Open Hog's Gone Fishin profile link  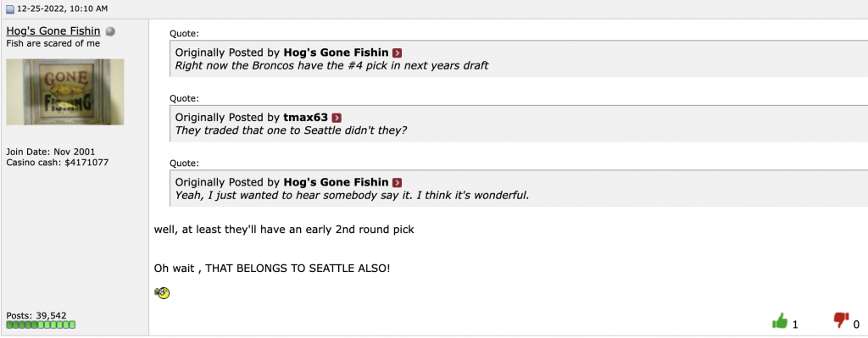coord(53,31)
